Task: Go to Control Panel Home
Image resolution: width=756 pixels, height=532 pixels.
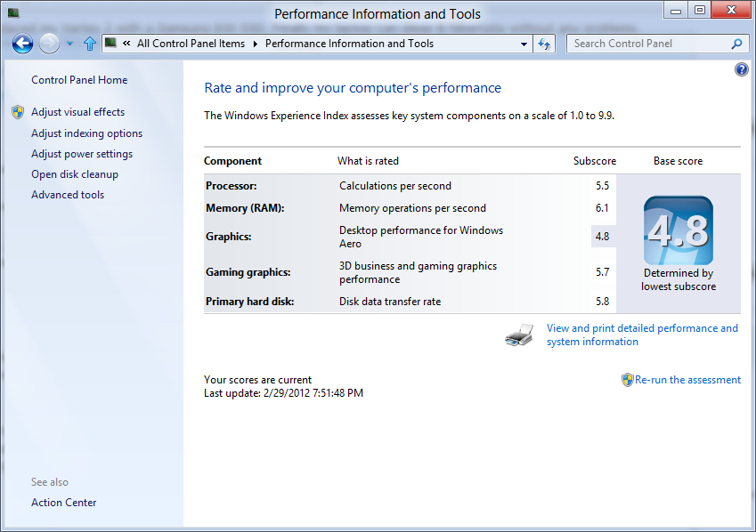Action: (x=79, y=80)
